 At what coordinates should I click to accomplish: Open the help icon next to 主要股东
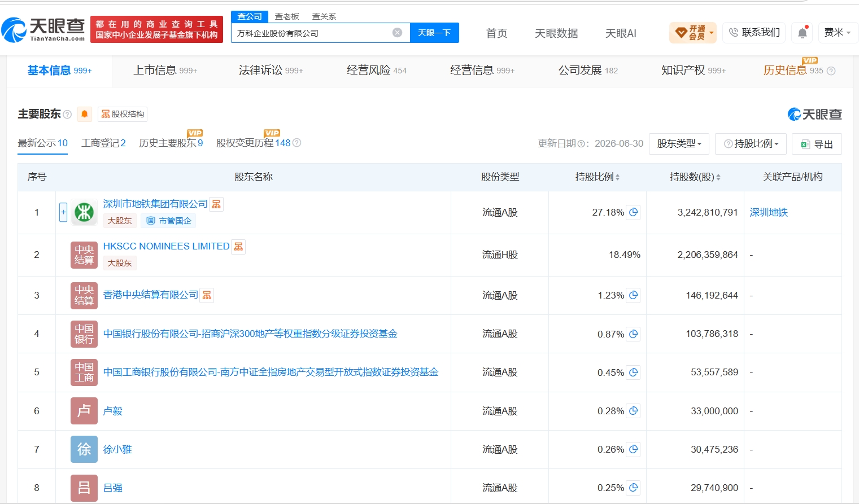coord(67,115)
